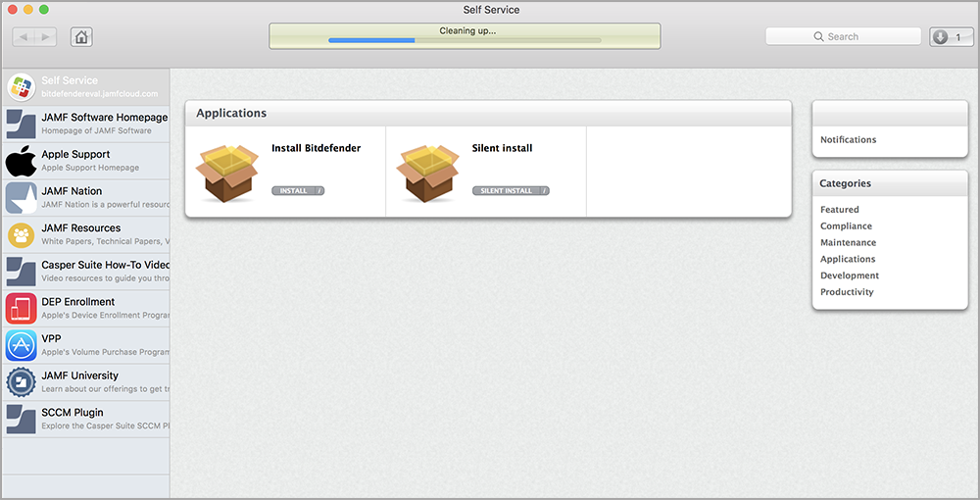Select the Development category
This screenshot has height=500, width=980.
[850, 275]
